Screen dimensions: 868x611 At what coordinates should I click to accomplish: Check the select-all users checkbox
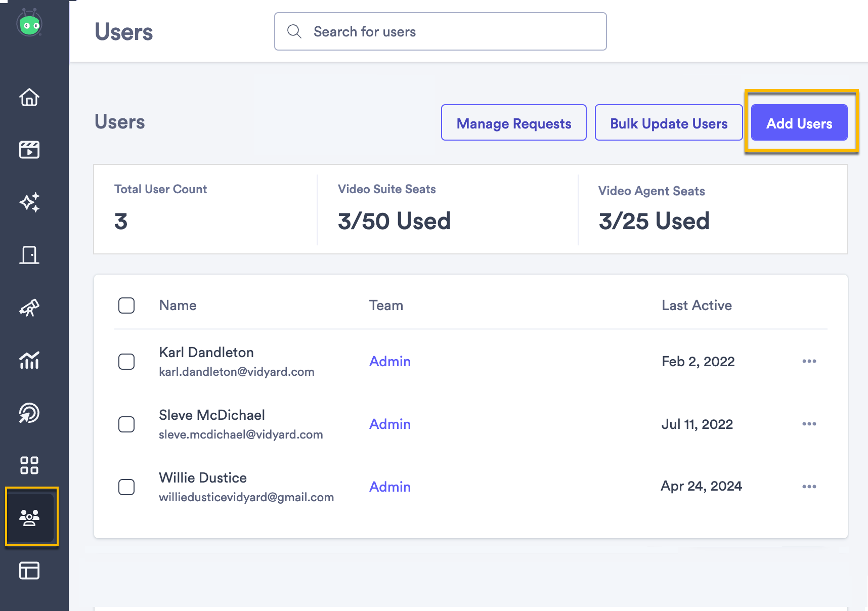[x=126, y=305]
